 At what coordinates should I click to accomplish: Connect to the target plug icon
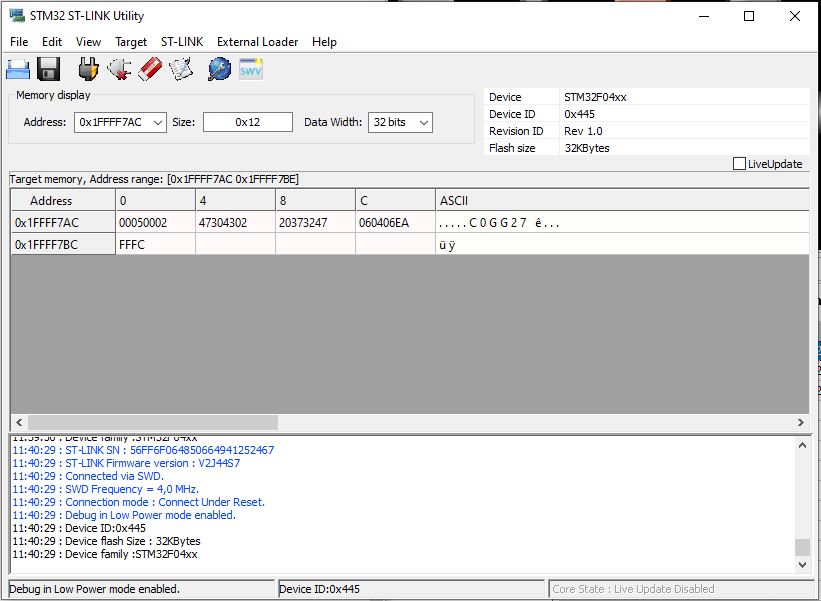pos(88,69)
